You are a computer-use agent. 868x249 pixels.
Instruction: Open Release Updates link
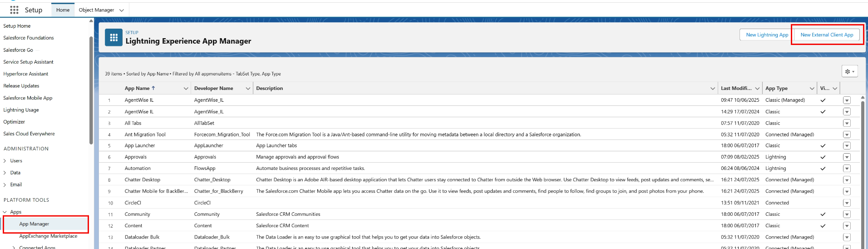click(21, 86)
